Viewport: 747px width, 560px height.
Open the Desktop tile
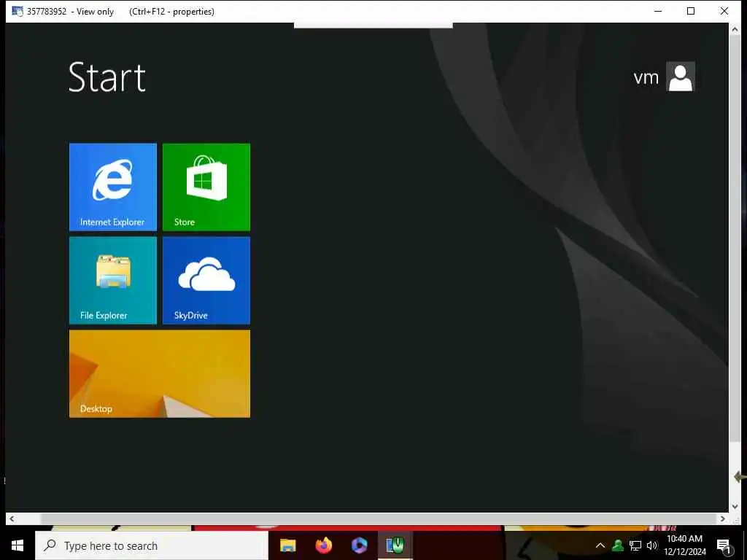point(160,374)
